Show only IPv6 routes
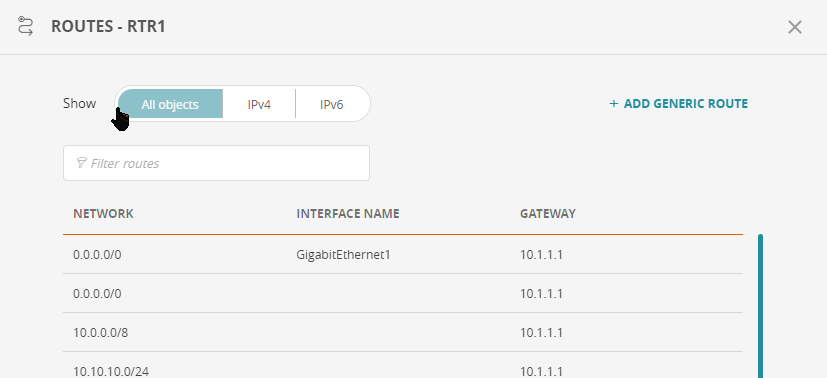Image resolution: width=827 pixels, height=378 pixels. tap(332, 104)
